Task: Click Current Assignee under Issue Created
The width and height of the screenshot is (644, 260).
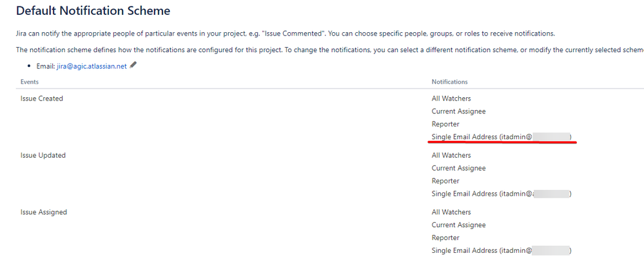Action: coord(458,111)
